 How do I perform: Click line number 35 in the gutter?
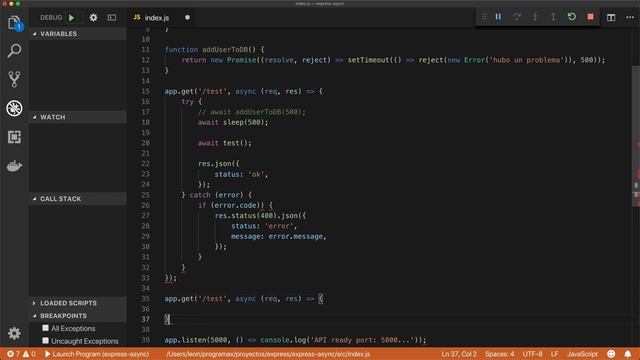pyautogui.click(x=145, y=299)
